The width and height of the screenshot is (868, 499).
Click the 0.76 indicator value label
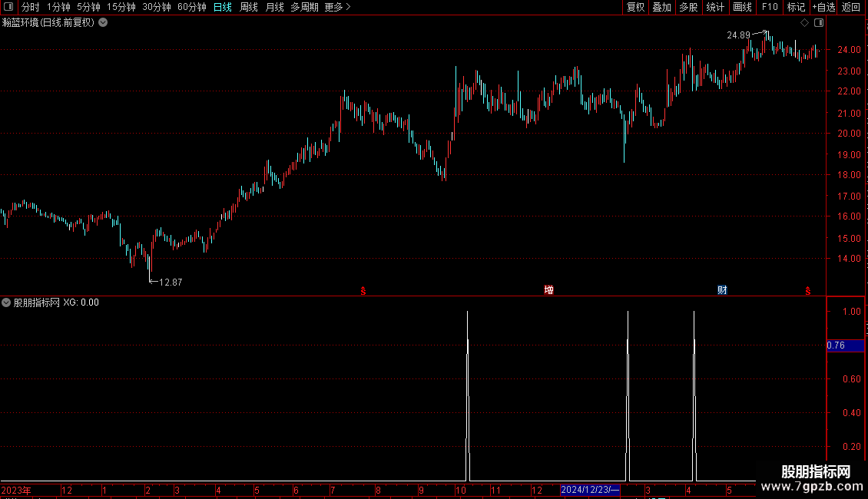pyautogui.click(x=845, y=345)
